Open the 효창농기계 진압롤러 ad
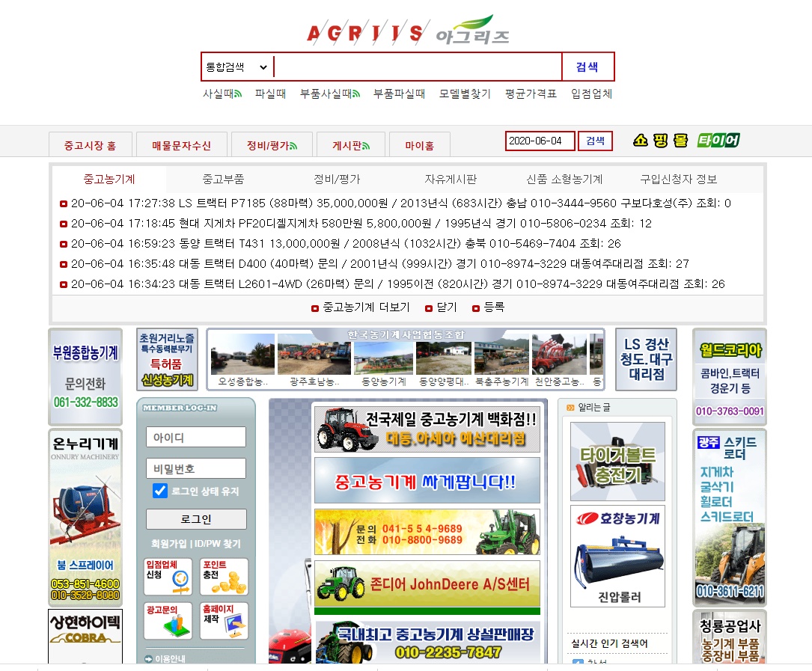Screen dimensions: 812x671 618,556
